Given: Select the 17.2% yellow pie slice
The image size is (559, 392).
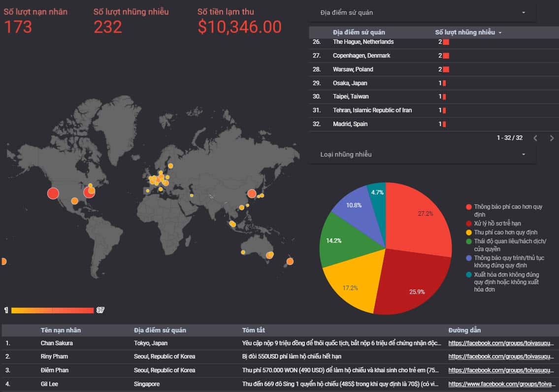Looking at the screenshot, I should [x=351, y=286].
